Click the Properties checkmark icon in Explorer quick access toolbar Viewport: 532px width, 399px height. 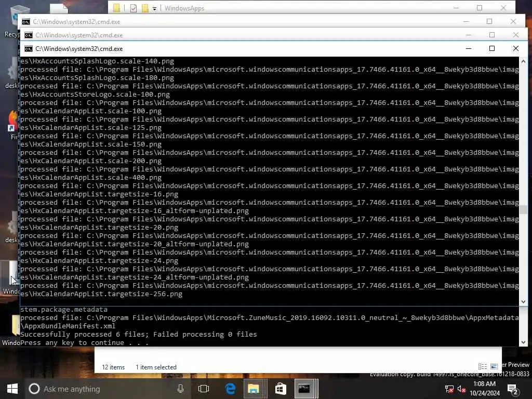coord(134,8)
